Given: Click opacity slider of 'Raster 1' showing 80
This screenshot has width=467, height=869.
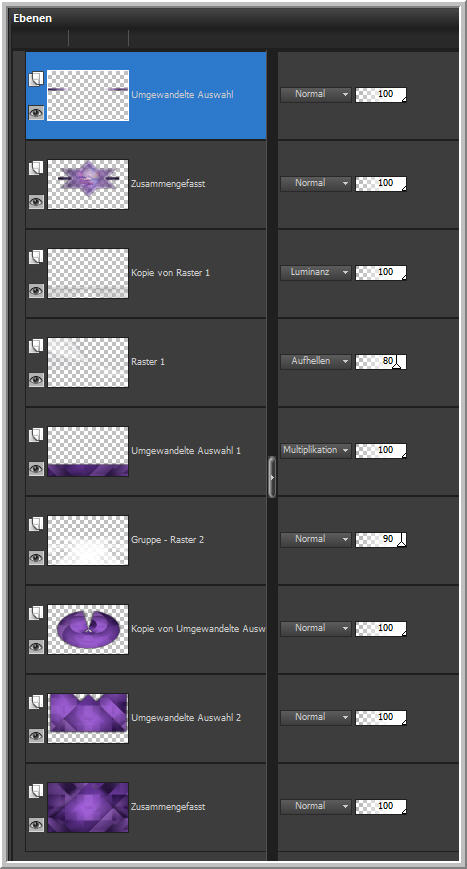Looking at the screenshot, I should (x=381, y=361).
